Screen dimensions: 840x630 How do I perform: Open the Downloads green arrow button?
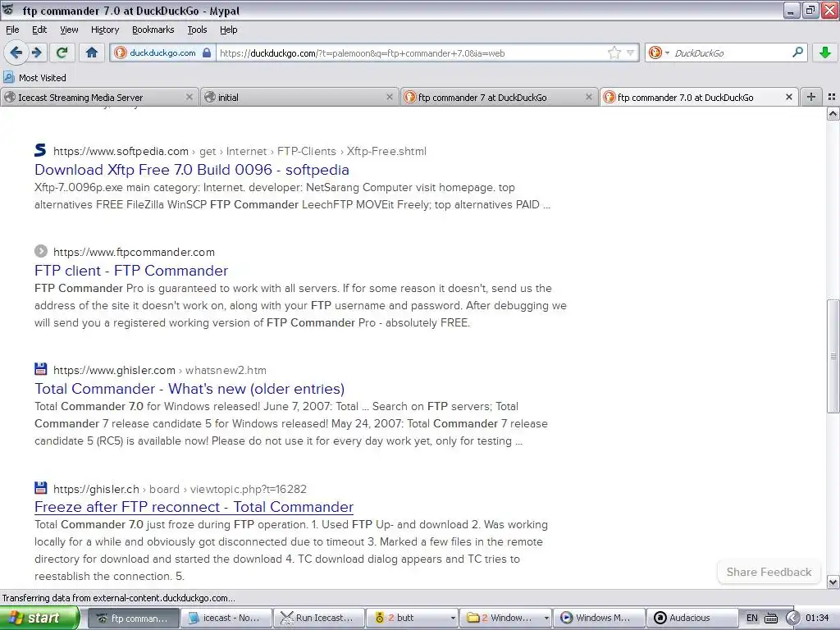coord(825,52)
